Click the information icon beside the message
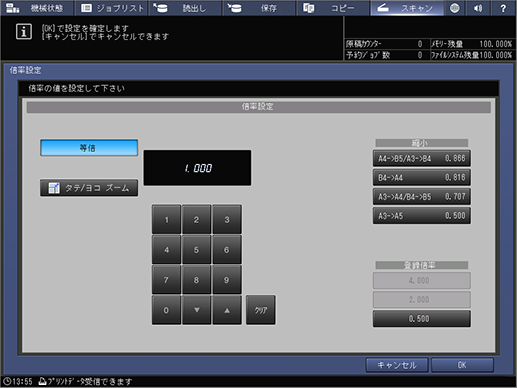Image resolution: width=517 pixels, height=388 pixels. tap(24, 32)
